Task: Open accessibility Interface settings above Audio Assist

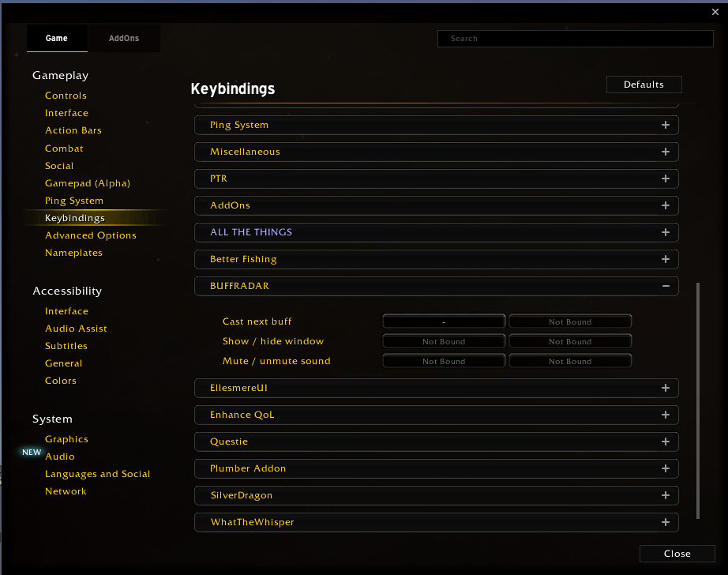Action: coord(66,311)
